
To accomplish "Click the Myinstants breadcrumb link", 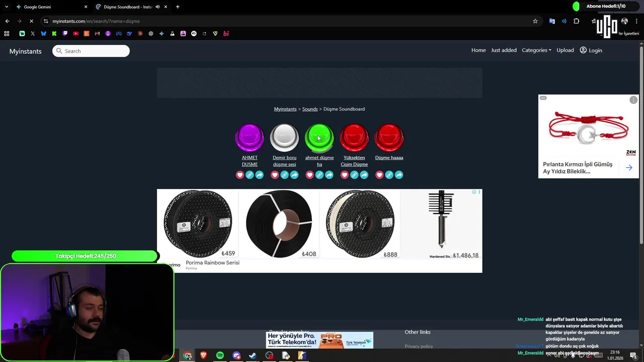I will 285,109.
